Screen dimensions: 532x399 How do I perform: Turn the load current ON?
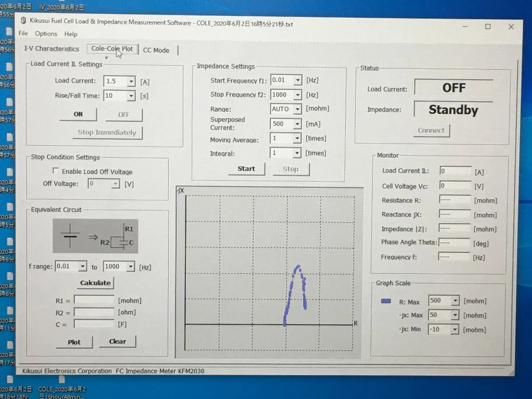click(x=78, y=114)
